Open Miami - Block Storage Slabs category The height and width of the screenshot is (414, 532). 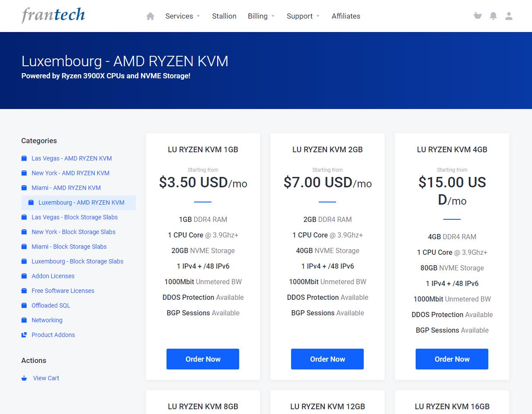click(69, 247)
